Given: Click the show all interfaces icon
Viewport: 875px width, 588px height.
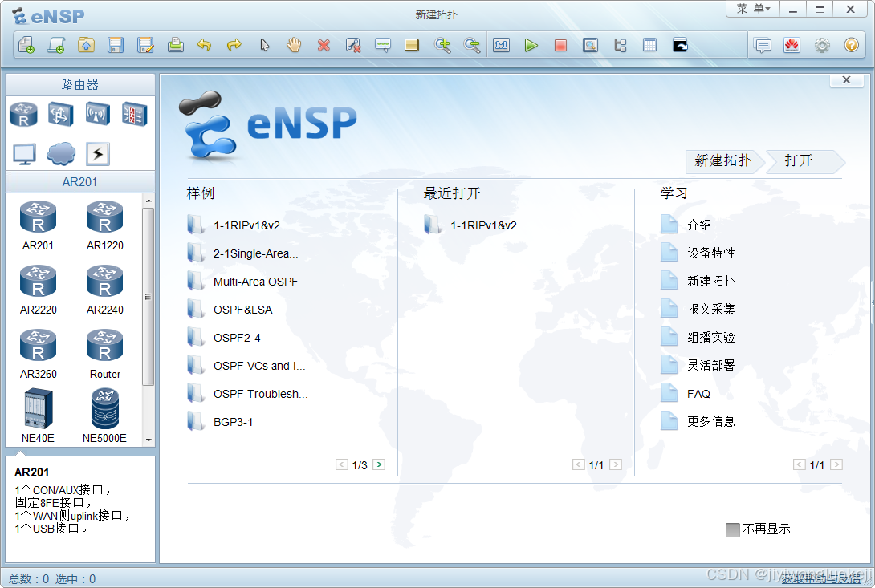Looking at the screenshot, I should 620,45.
